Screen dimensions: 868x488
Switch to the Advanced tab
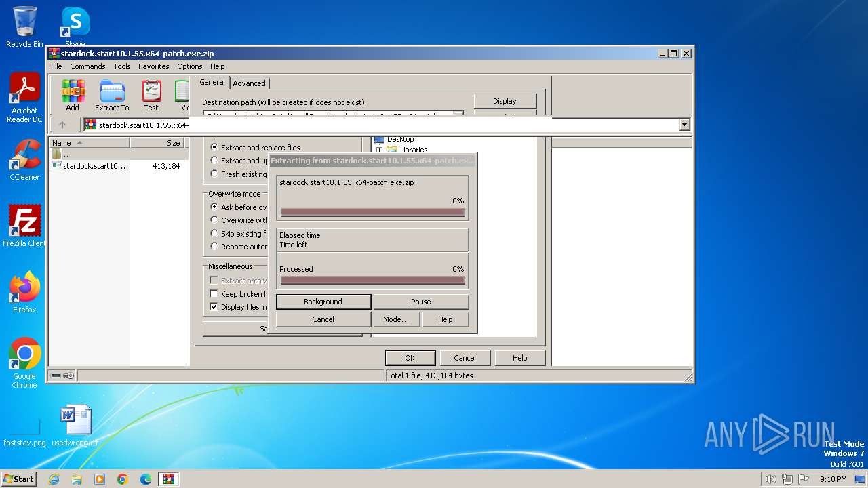250,83
